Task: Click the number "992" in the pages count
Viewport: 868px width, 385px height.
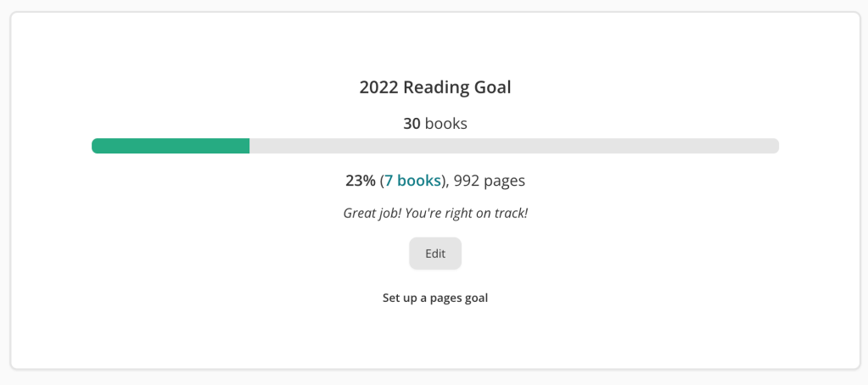Action: coord(468,181)
